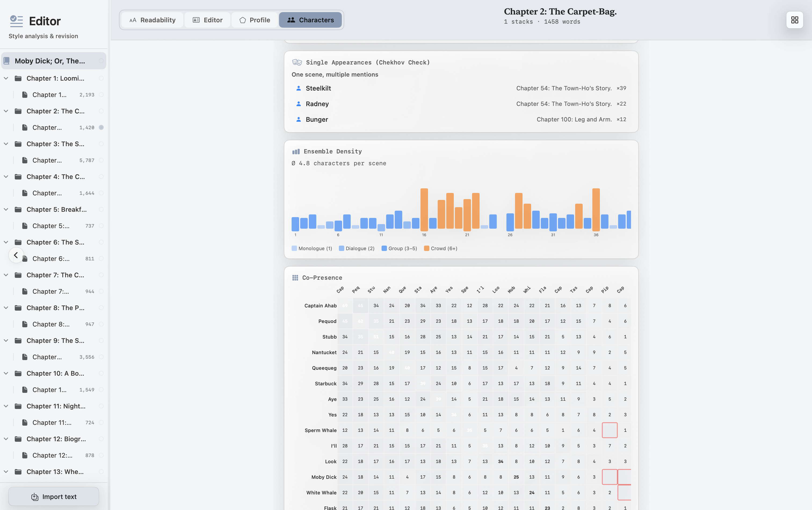Click the folder icon for Chapter 6: The S...
Viewport: 812px width, 510px height.
(x=18, y=242)
